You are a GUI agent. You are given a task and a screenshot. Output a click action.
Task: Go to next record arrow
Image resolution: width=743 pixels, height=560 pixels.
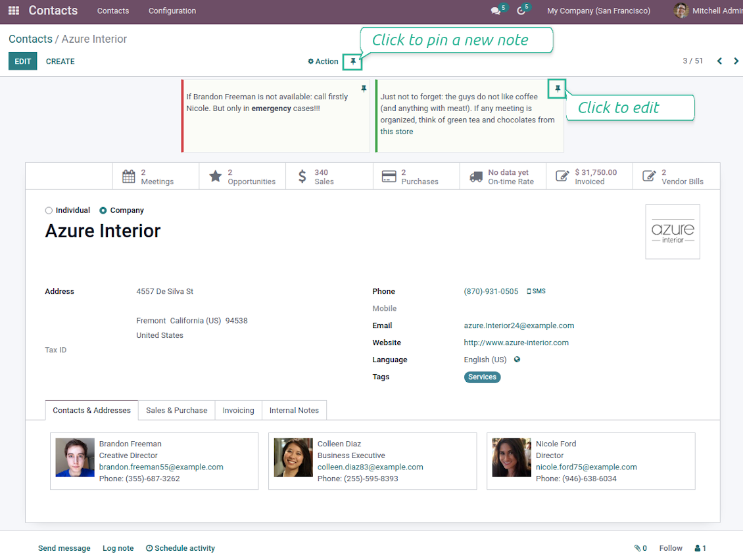(x=736, y=61)
